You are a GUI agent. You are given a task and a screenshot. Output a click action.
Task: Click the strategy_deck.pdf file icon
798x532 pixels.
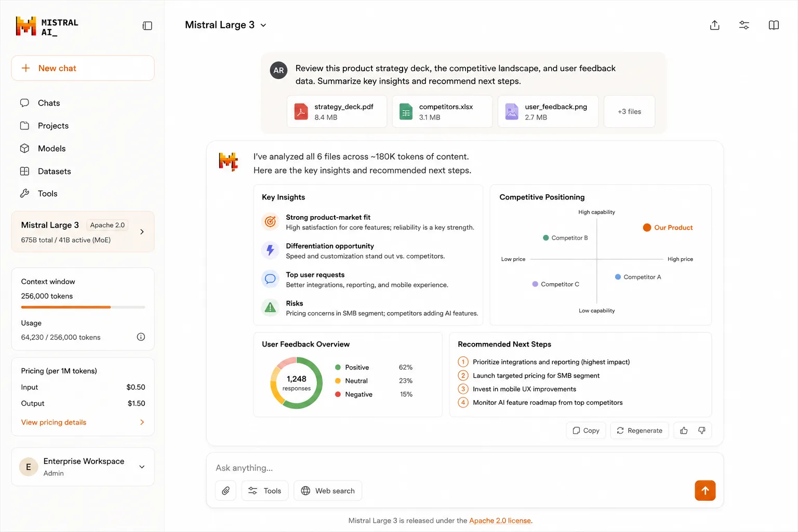point(301,112)
